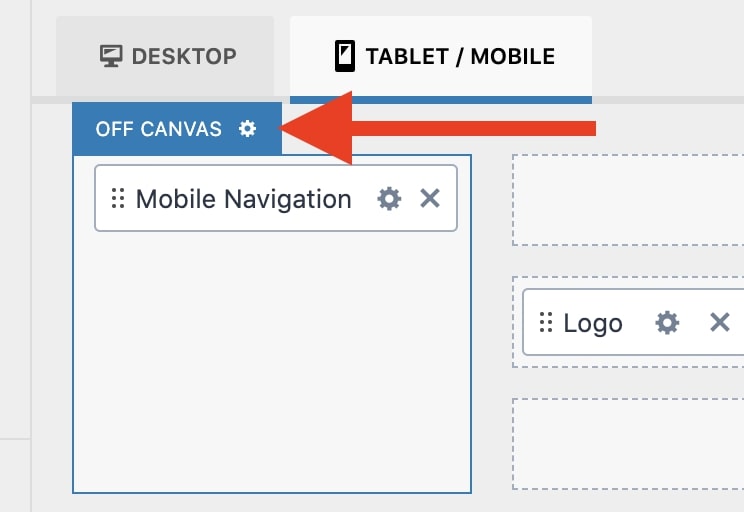Click the empty dashed zone above Logo

click(628, 200)
